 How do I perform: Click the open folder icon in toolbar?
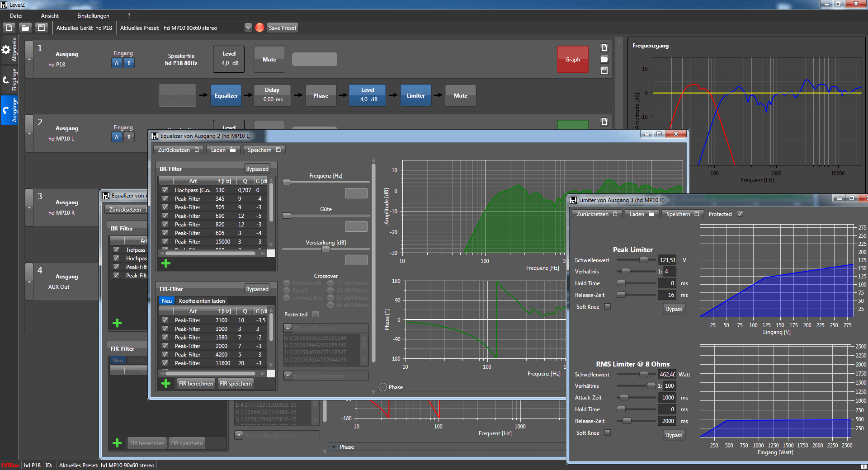click(25, 28)
